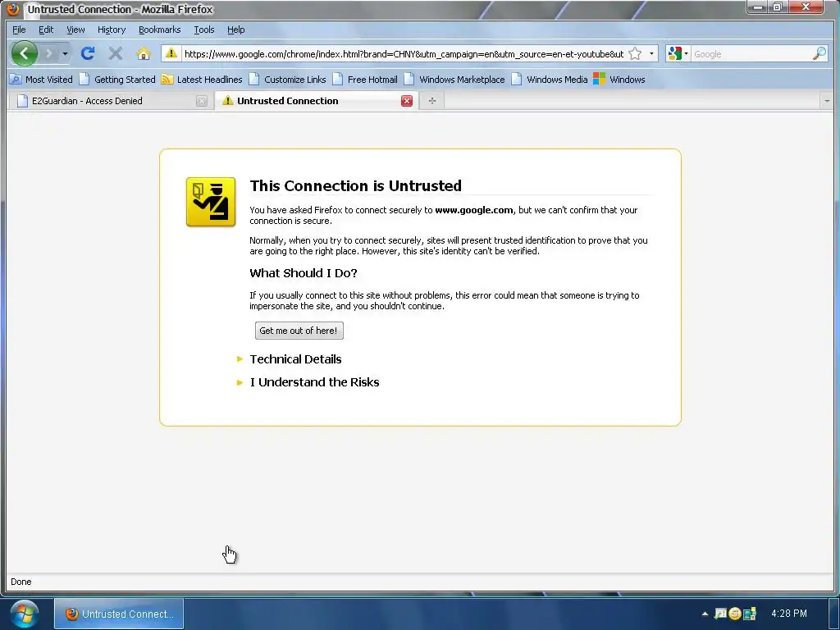Click the network system tray icon
This screenshot has width=840, height=630.
750,614
